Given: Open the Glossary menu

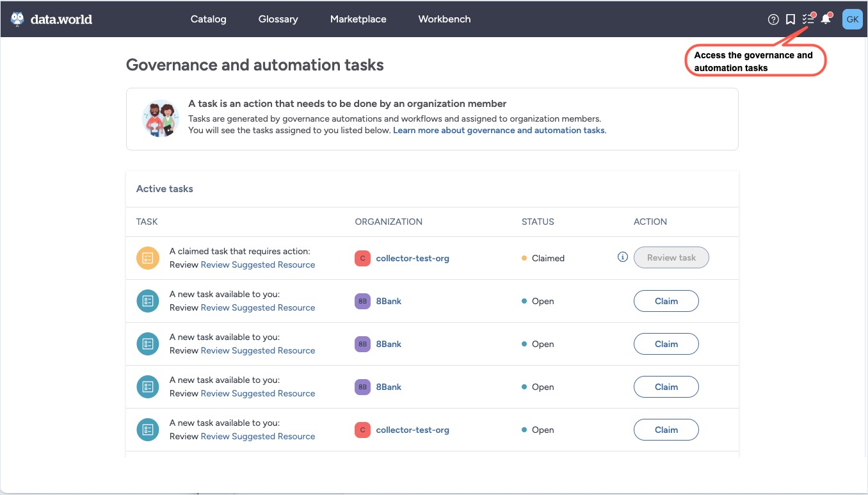Looking at the screenshot, I should (278, 19).
